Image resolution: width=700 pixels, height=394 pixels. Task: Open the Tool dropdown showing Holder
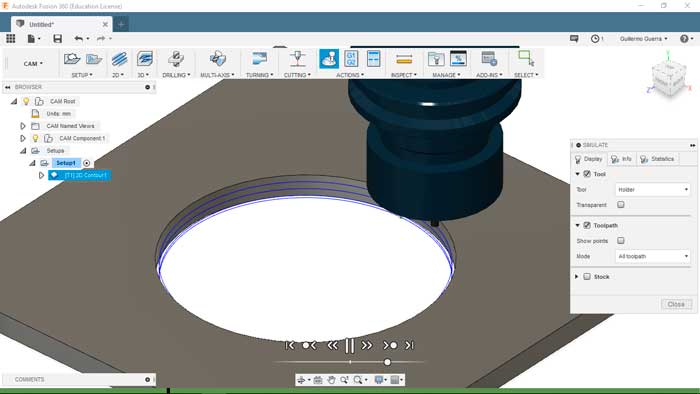pyautogui.click(x=653, y=190)
